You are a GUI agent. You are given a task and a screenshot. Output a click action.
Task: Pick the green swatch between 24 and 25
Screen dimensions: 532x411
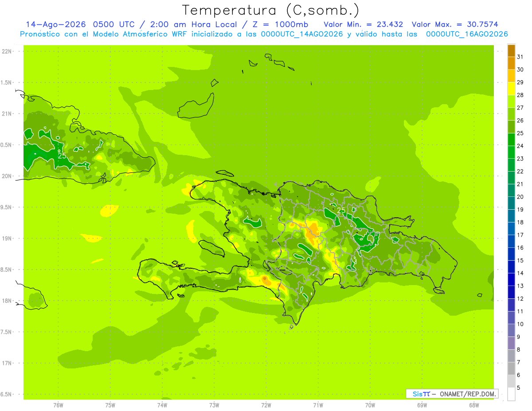[511, 140]
